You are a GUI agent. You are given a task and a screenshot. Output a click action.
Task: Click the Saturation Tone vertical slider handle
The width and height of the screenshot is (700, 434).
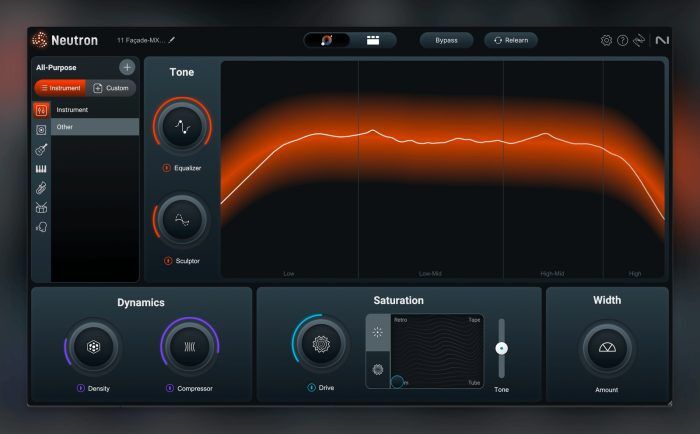point(502,348)
